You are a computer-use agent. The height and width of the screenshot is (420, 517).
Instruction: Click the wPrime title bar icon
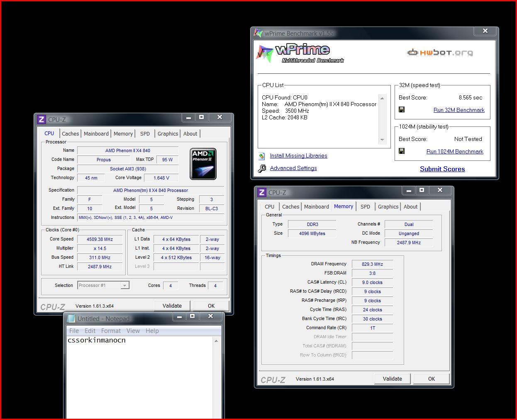coord(258,33)
